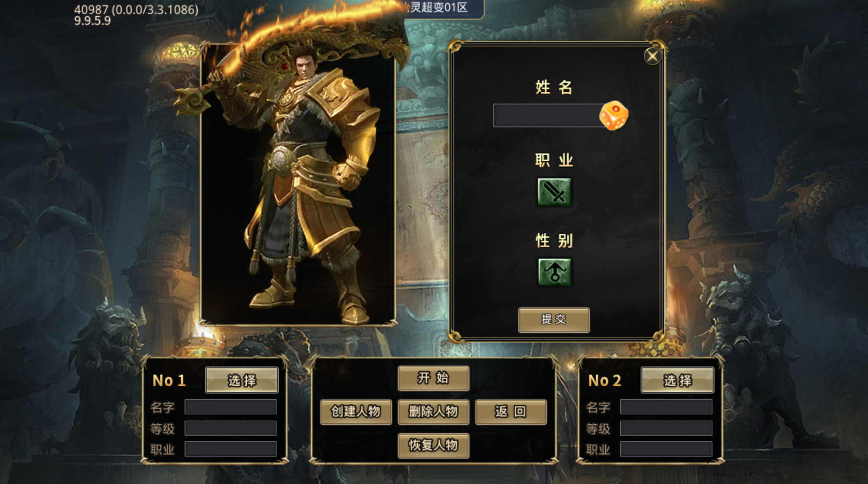Screen dimensions: 868x484
Task: Roll the dice for a random name
Action: (x=614, y=116)
